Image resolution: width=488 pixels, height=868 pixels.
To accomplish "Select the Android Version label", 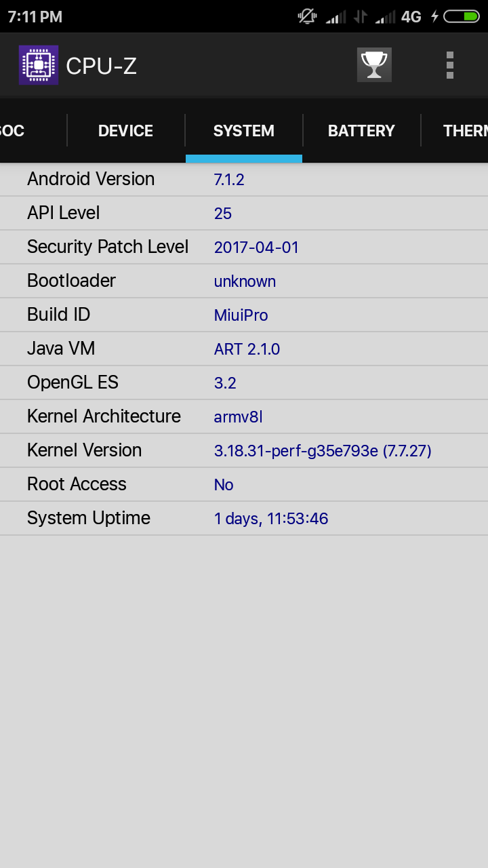I will 91,179.
